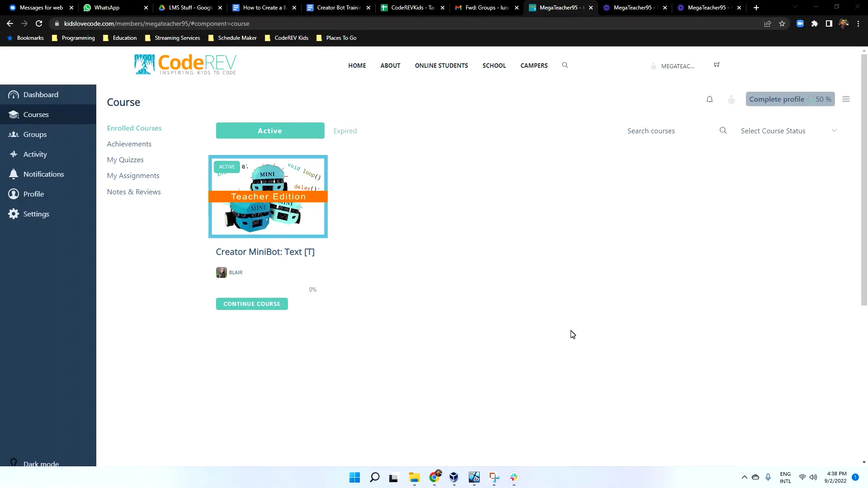The height and width of the screenshot is (488, 868).
Task: Open the SCHOOL menu item
Action: tap(494, 66)
